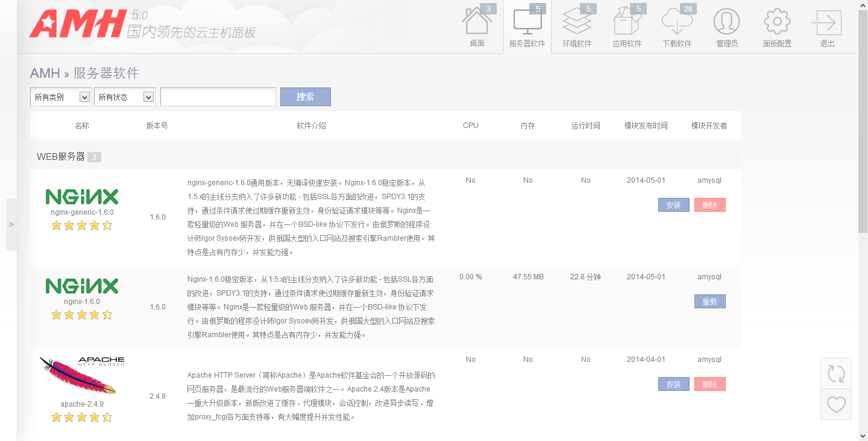Delete apache-2.4.9 with 删除 button
This screenshot has height=441, width=868.
[x=709, y=384]
